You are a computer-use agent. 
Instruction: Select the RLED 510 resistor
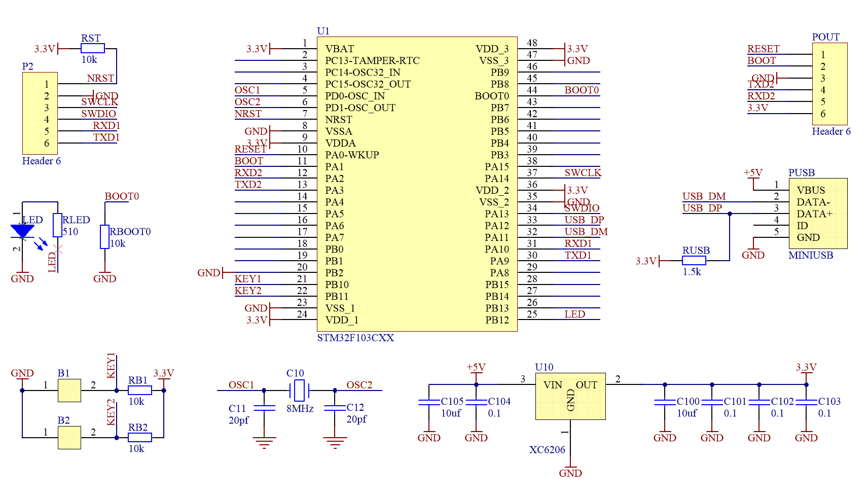click(x=58, y=225)
